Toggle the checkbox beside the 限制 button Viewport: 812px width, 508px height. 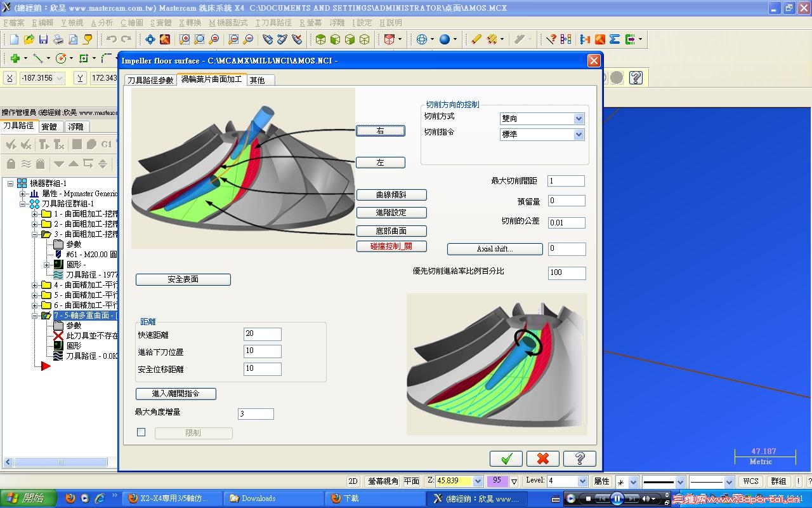coord(141,432)
